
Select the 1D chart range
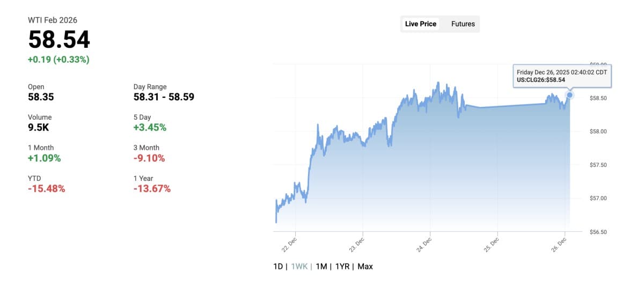(279, 266)
